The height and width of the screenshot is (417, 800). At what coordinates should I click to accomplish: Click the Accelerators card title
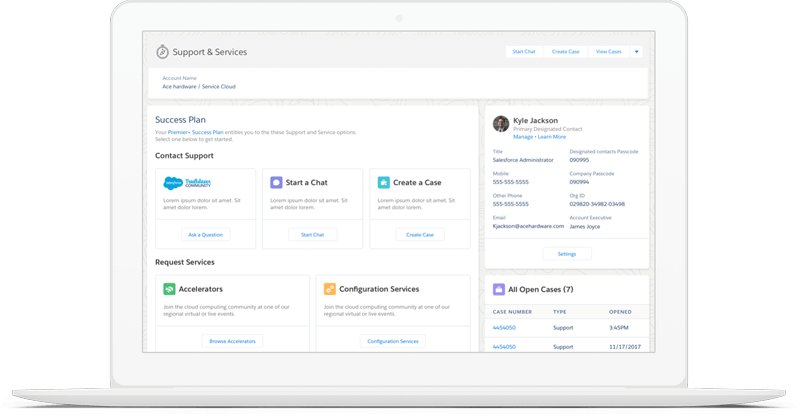coord(201,289)
